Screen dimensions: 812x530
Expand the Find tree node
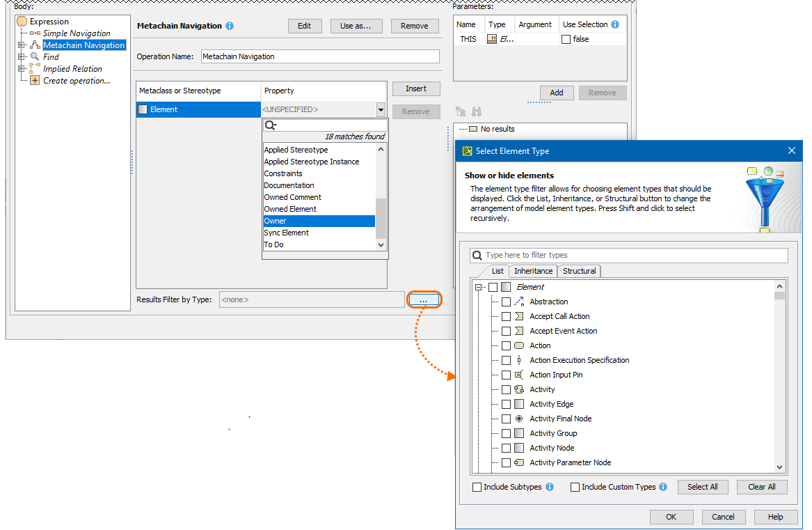pos(22,56)
